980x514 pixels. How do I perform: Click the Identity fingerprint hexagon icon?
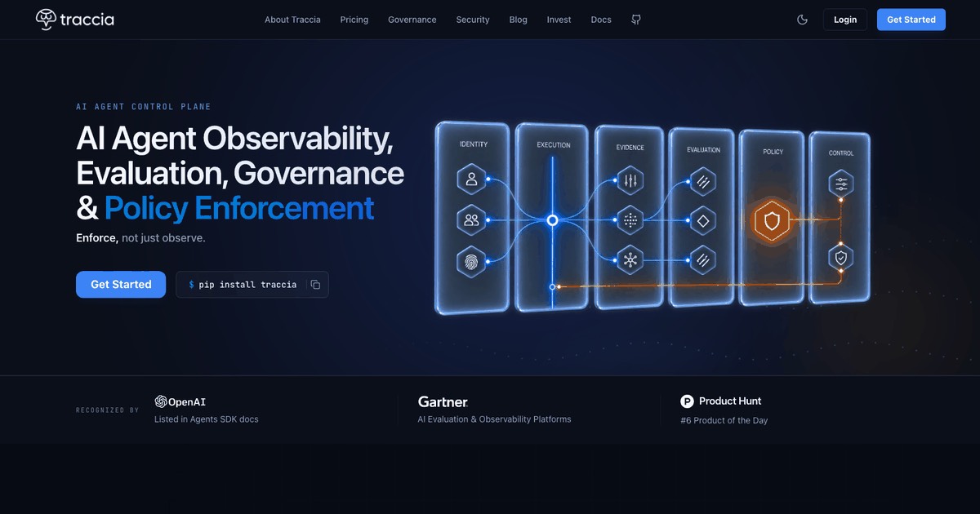pos(471,261)
